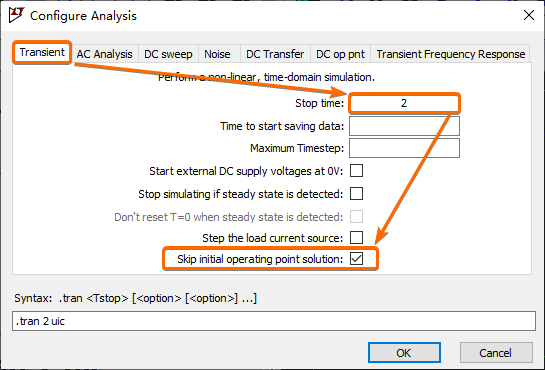
Task: Switch to the Transient tab
Action: click(42, 52)
